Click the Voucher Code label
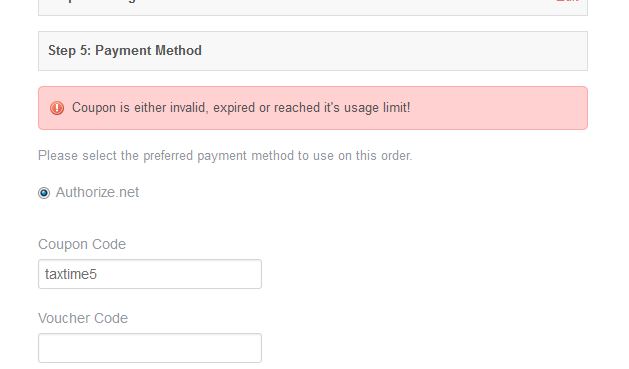 [x=83, y=318]
